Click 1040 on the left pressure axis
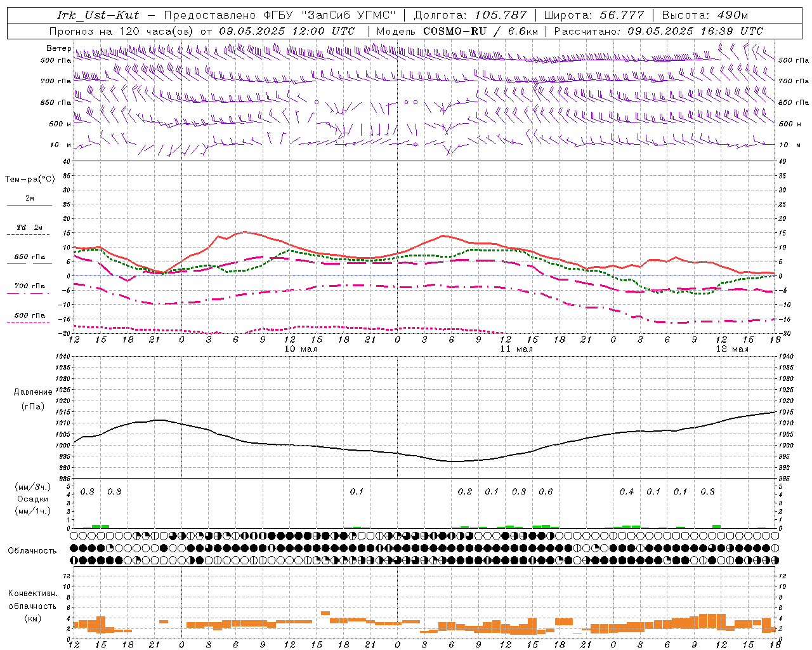Screen dimensions: 812x650 tap(62, 357)
